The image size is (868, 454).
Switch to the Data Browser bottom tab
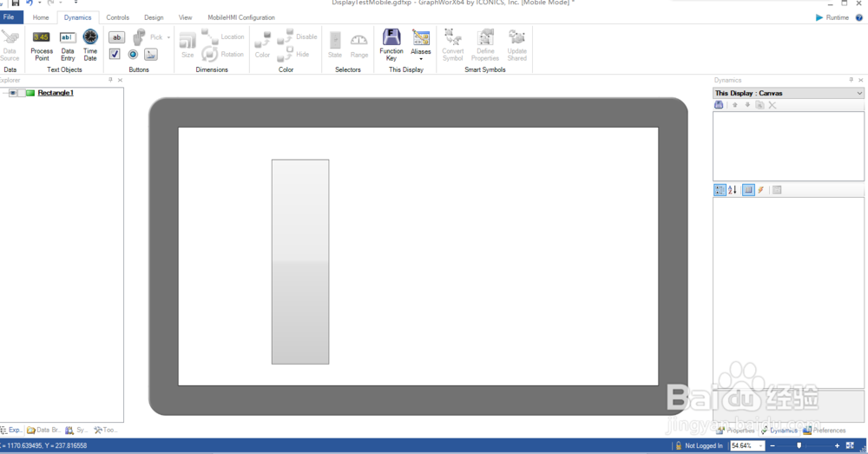click(43, 430)
